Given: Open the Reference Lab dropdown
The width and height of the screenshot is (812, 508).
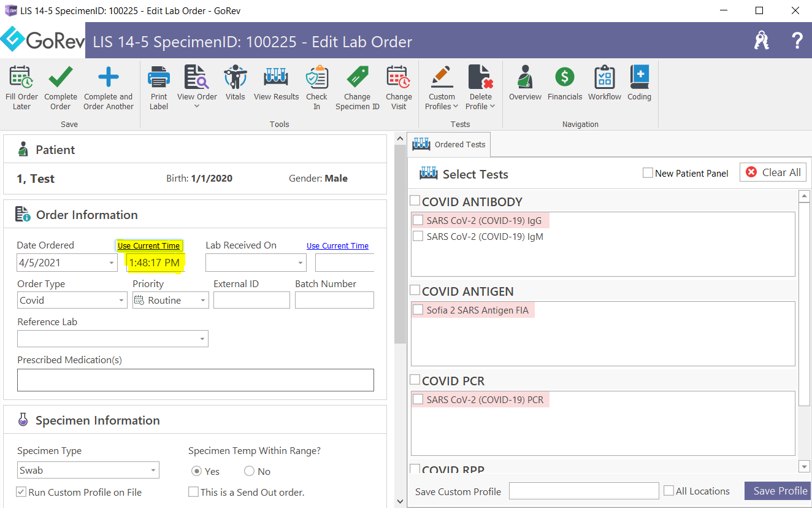Looking at the screenshot, I should [x=202, y=339].
